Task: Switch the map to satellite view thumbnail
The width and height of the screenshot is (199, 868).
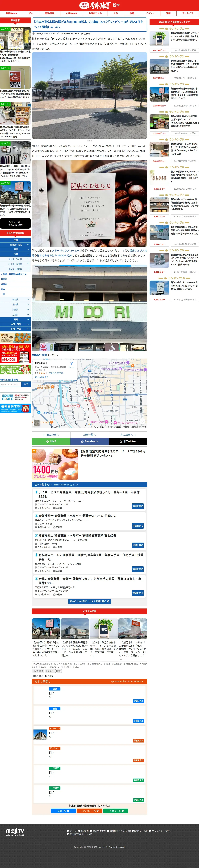Action: tap(36, 423)
